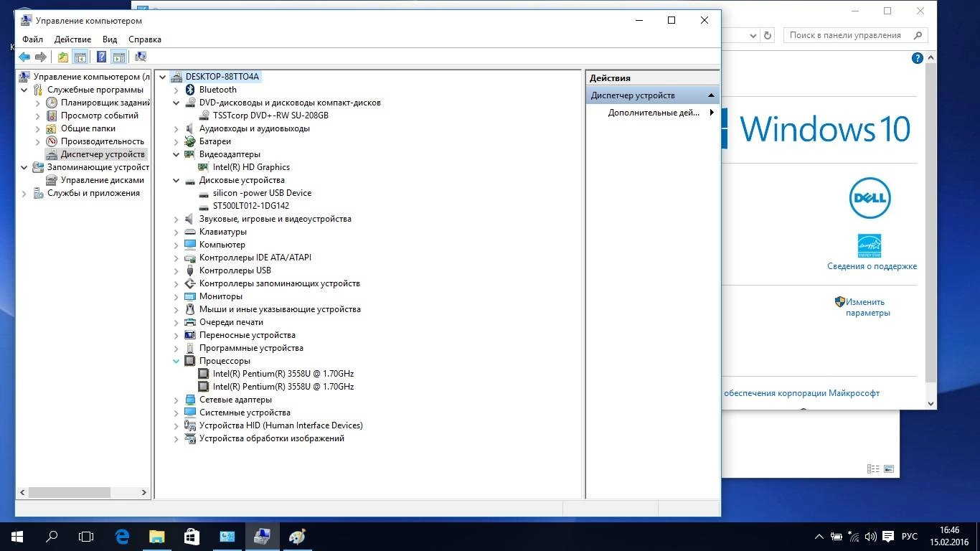Collapse the DESKTOP-88TTO4A root node
The width and height of the screenshot is (980, 551).
tap(163, 77)
